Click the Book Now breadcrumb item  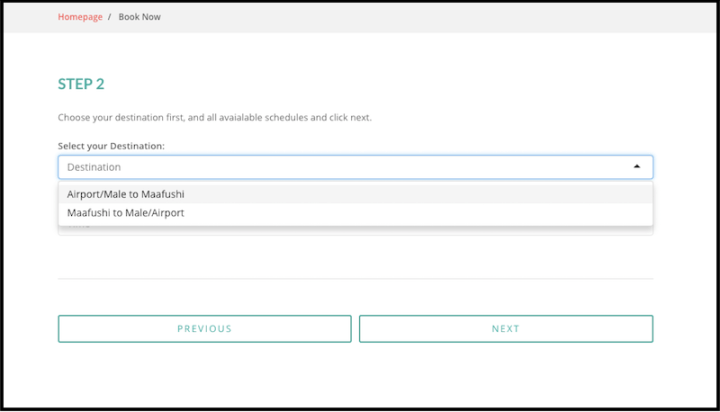point(139,17)
